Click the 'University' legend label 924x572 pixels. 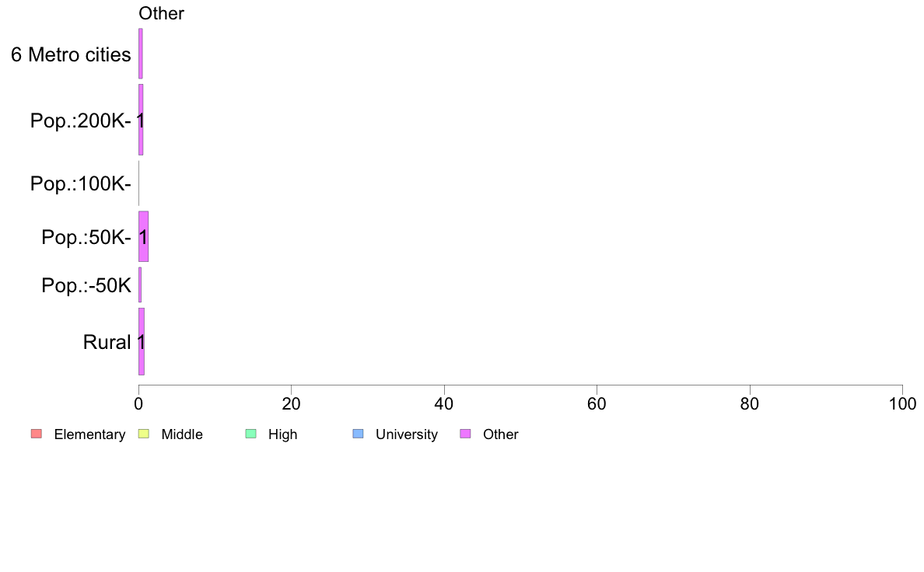point(407,434)
